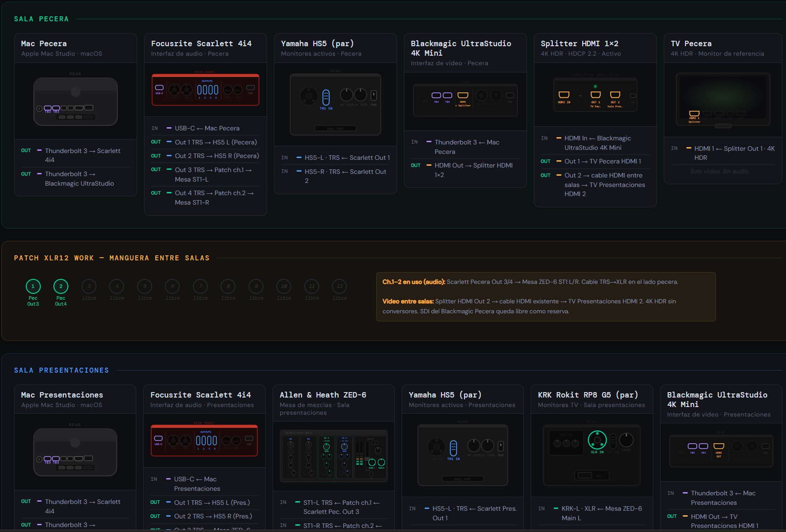This screenshot has width=786, height=532.
Task: Click the 'KRK Rokit RP8 G5 (par)' title
Action: 588,395
